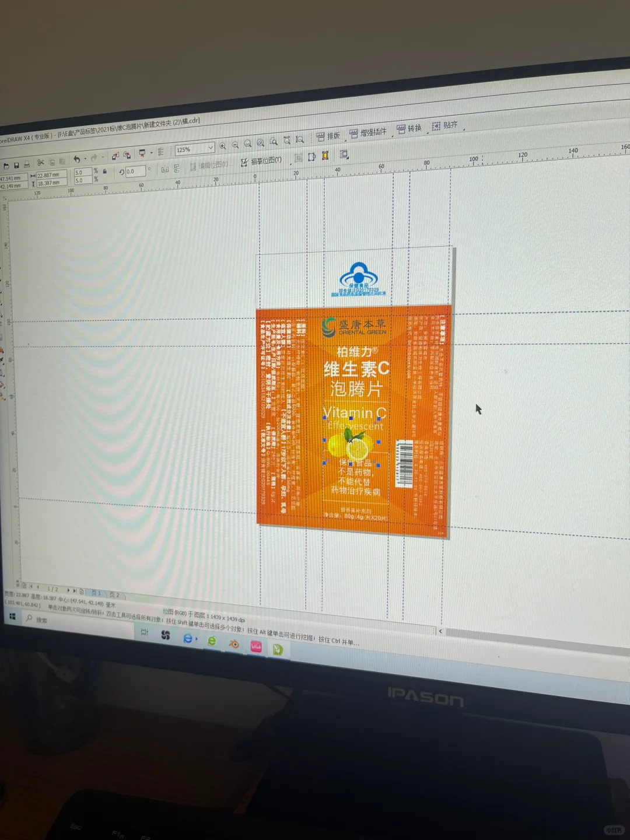Open Internet Explorer from taskbar

click(188, 638)
